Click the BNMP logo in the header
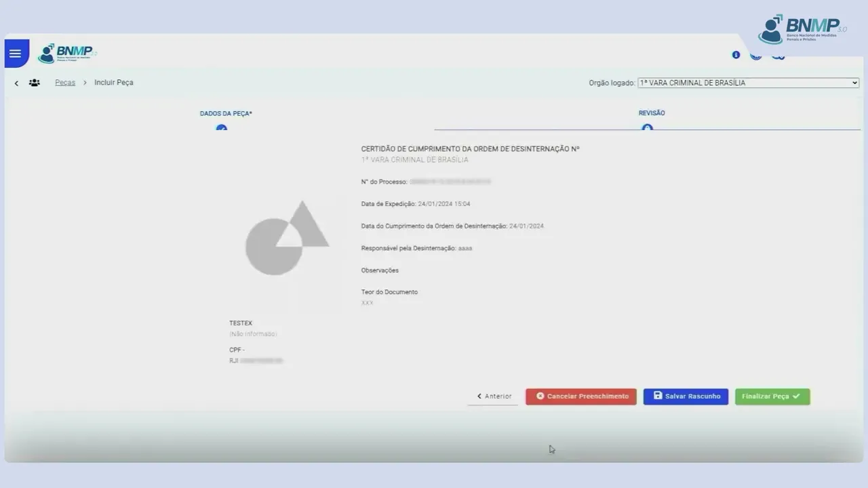Image resolution: width=868 pixels, height=488 pixels. [x=67, y=53]
